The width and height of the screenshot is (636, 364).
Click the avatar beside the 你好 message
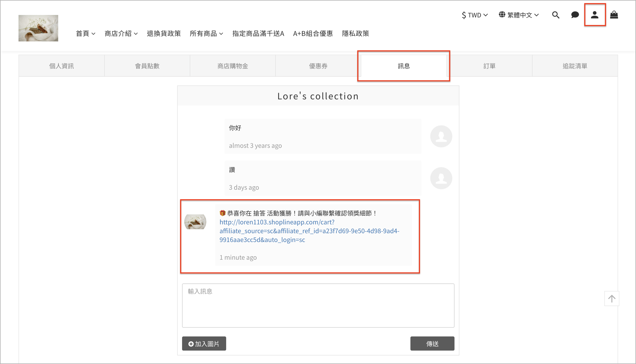tap(441, 136)
